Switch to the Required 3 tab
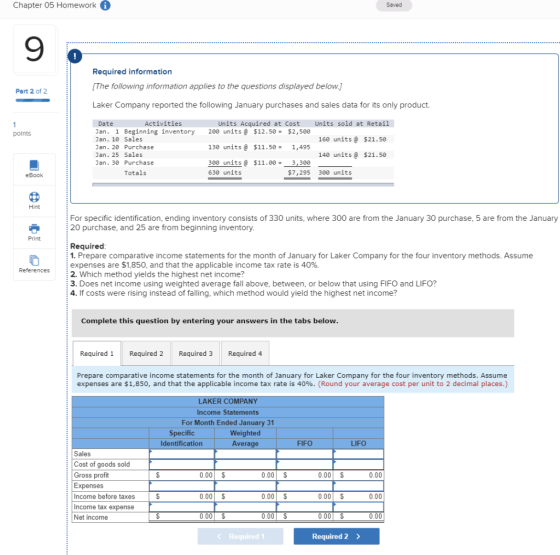Viewport: 560px width, 555px height. point(195,353)
